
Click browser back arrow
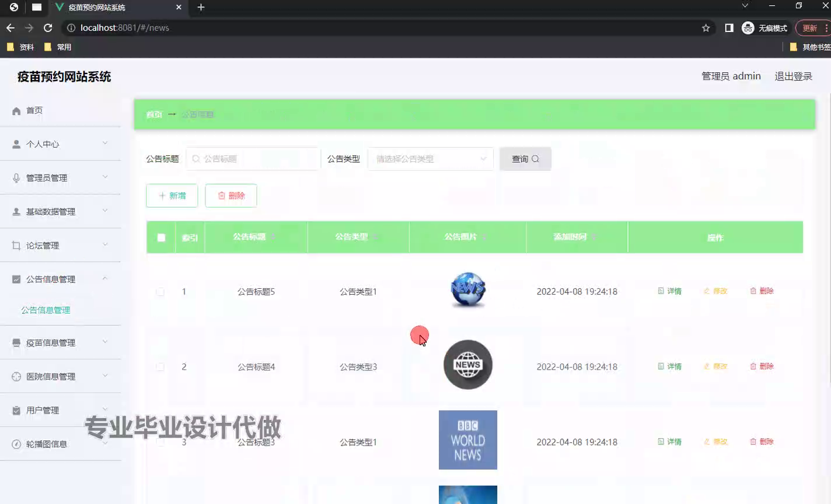pyautogui.click(x=11, y=28)
